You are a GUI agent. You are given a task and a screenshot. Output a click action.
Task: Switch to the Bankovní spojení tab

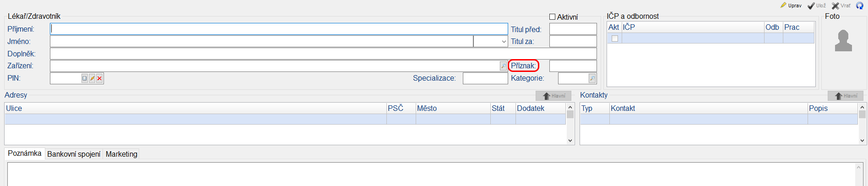click(74, 154)
